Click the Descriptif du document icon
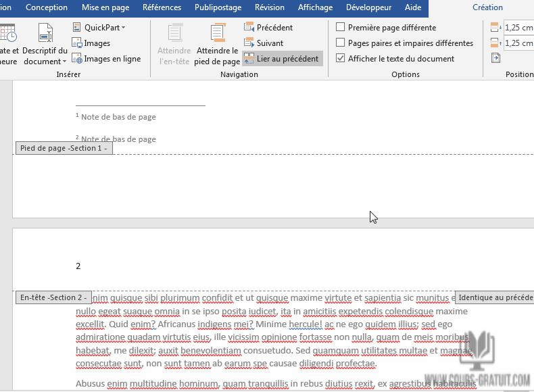This screenshot has height=392, width=534. click(45, 32)
